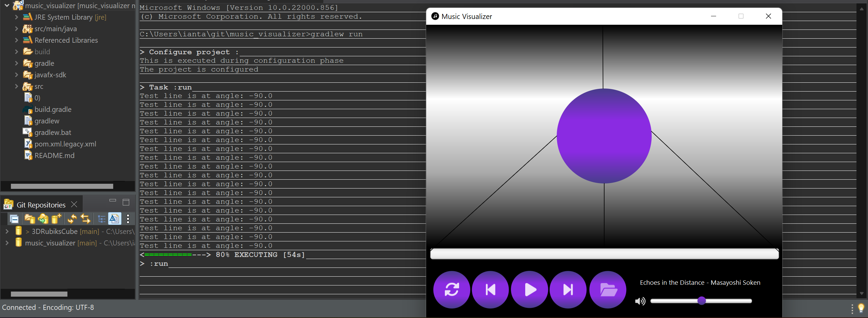The image size is (868, 318).
Task: Click the project explorer horizontal scrollbar
Action: [x=62, y=186]
